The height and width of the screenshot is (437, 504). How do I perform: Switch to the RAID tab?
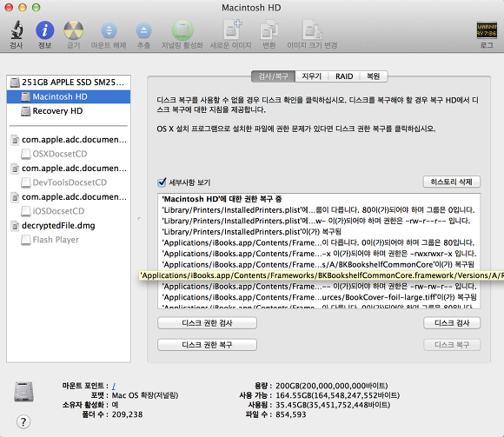click(344, 76)
